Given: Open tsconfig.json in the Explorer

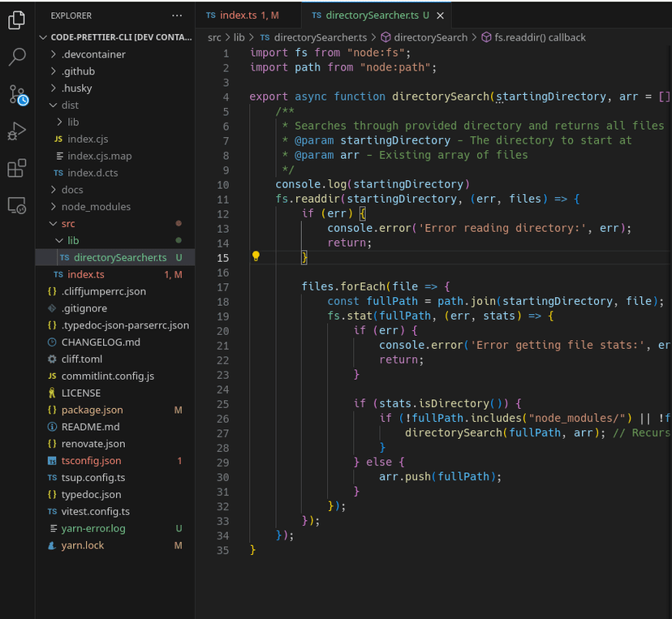Looking at the screenshot, I should click(91, 461).
